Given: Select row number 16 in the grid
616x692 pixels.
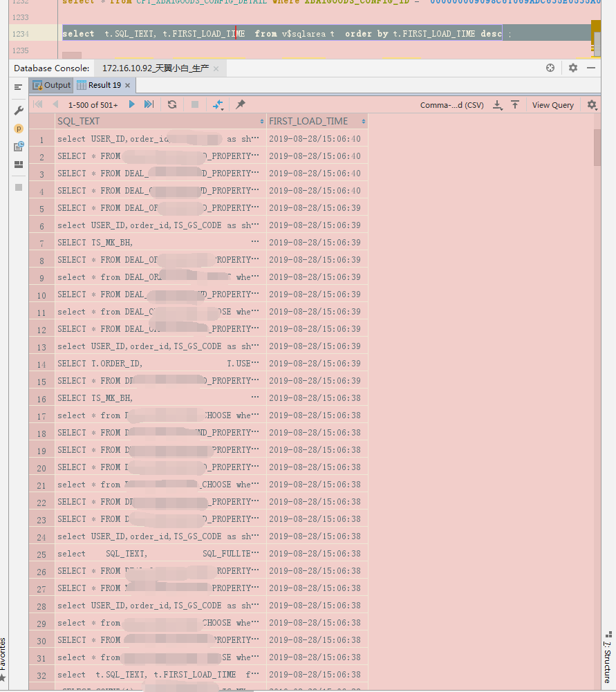Looking at the screenshot, I should (x=42, y=398).
